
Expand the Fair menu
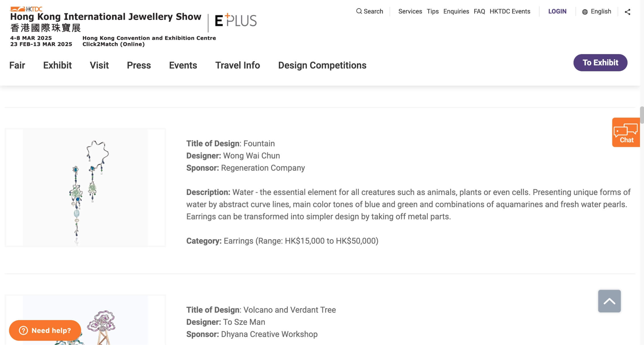coord(17,65)
